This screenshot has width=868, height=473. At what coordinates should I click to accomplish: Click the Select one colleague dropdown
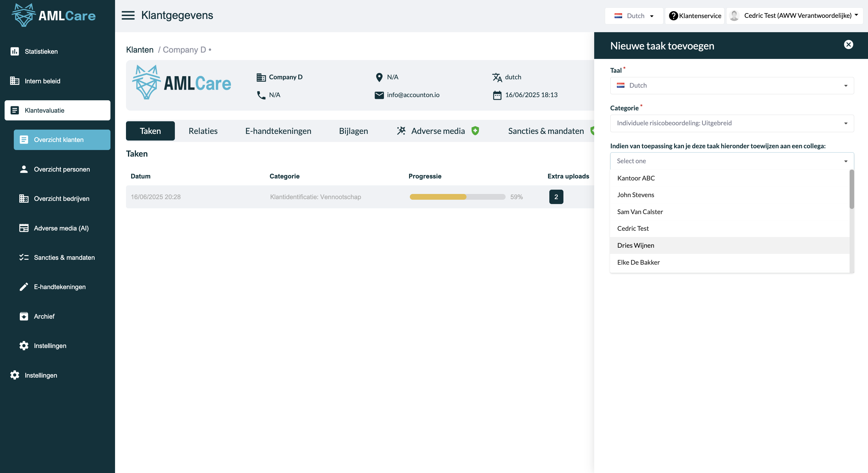tap(732, 161)
